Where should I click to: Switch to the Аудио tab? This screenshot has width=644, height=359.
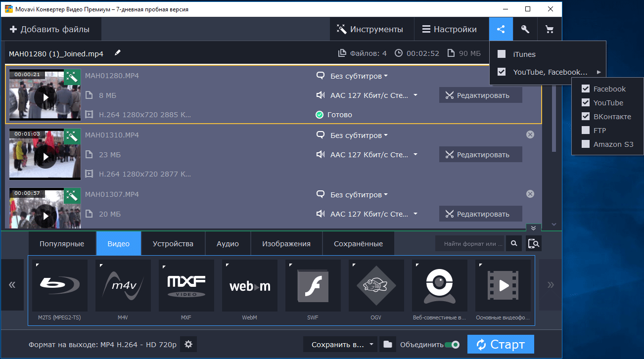[228, 244]
